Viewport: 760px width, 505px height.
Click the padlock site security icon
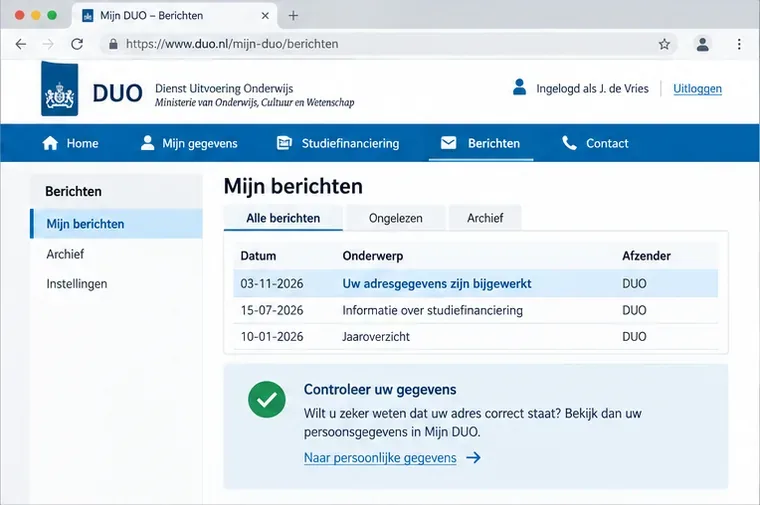113,44
